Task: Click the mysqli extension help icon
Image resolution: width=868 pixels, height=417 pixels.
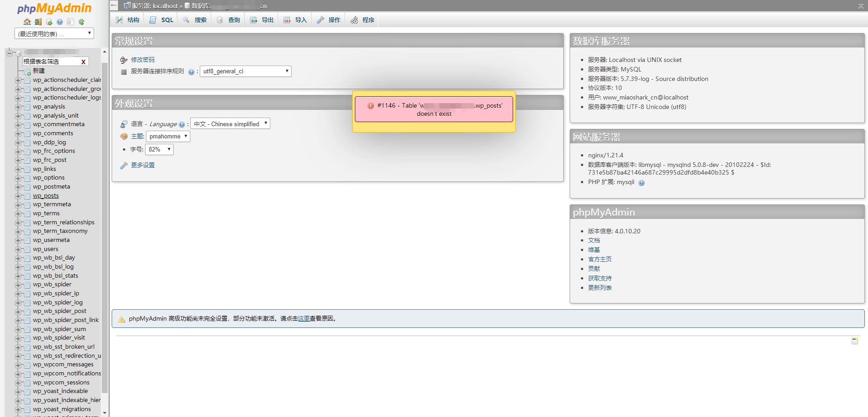Action: pos(642,183)
